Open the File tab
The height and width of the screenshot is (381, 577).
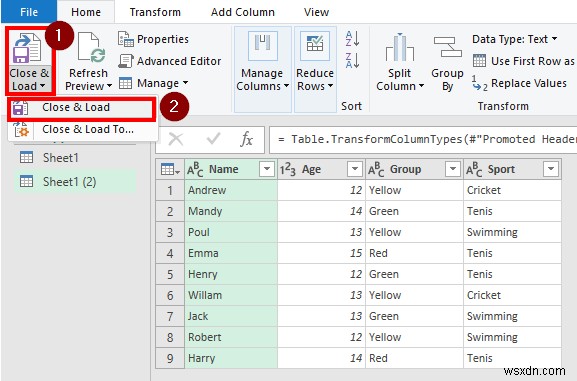click(x=29, y=12)
